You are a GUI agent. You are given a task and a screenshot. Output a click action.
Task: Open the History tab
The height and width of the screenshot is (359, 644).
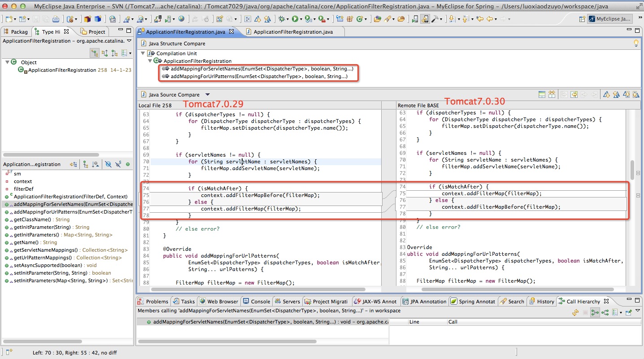[x=541, y=302]
